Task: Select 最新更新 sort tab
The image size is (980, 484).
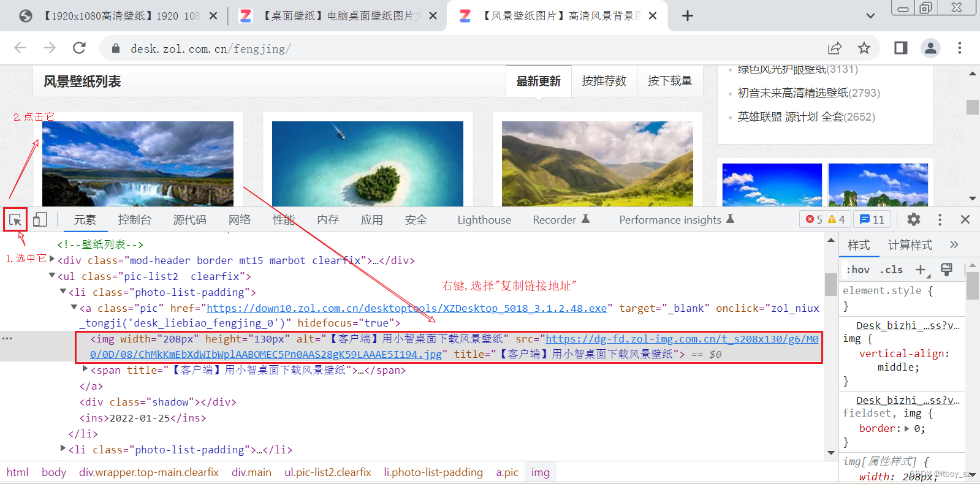Action: click(x=539, y=81)
